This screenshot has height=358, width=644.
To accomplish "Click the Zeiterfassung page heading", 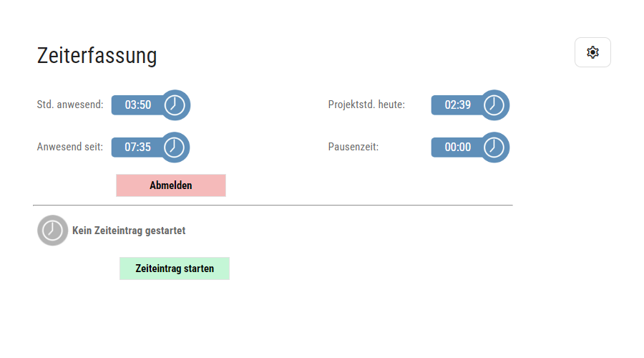I will click(97, 55).
